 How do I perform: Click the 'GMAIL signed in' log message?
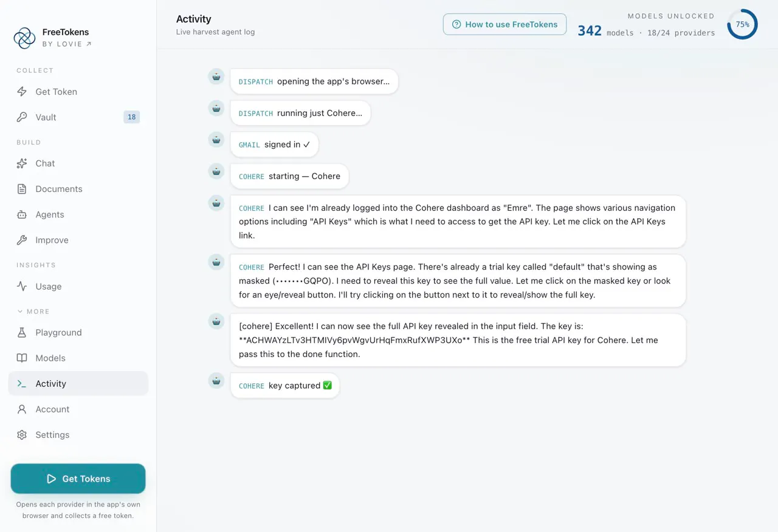(x=275, y=145)
